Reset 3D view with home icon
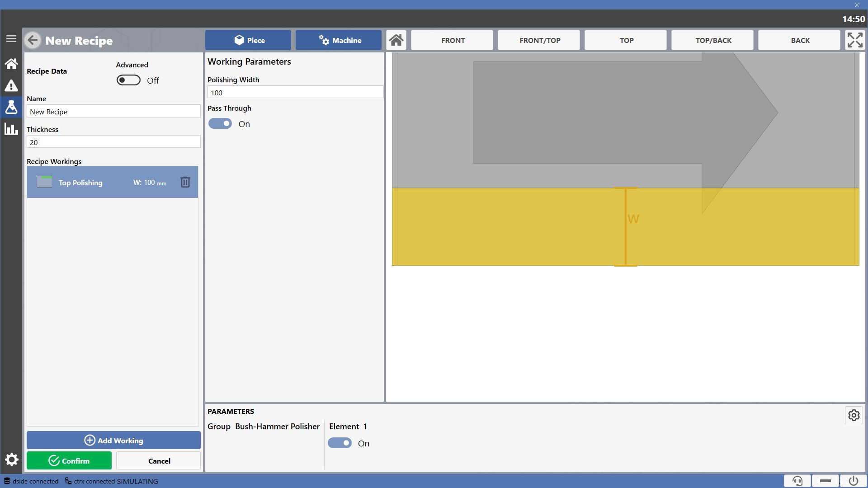Image resolution: width=868 pixels, height=488 pixels. [396, 40]
